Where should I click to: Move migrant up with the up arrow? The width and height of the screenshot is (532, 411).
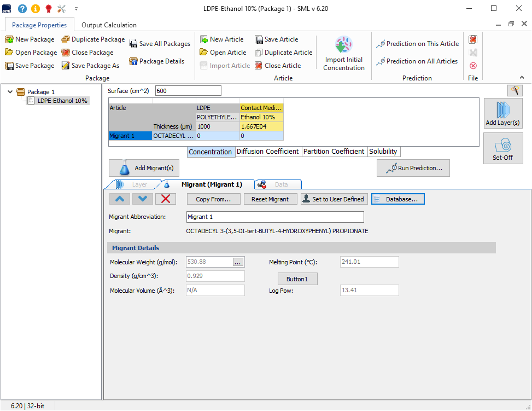click(x=120, y=199)
